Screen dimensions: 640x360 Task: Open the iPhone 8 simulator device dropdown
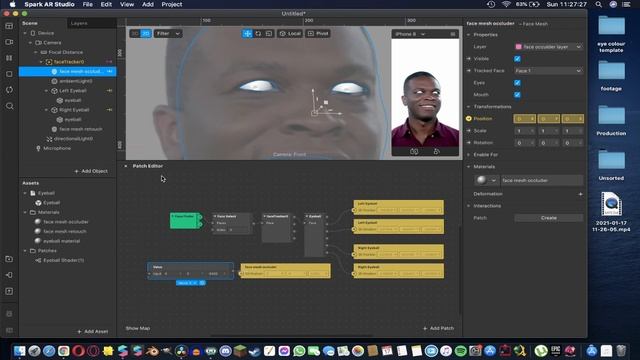[x=410, y=34]
